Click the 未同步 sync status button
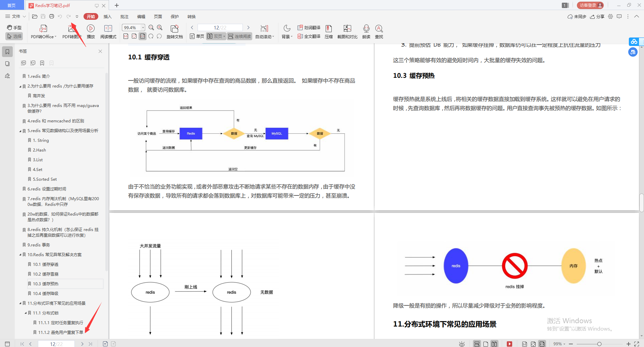Image resolution: width=644 pixels, height=347 pixels. pyautogui.click(x=577, y=16)
